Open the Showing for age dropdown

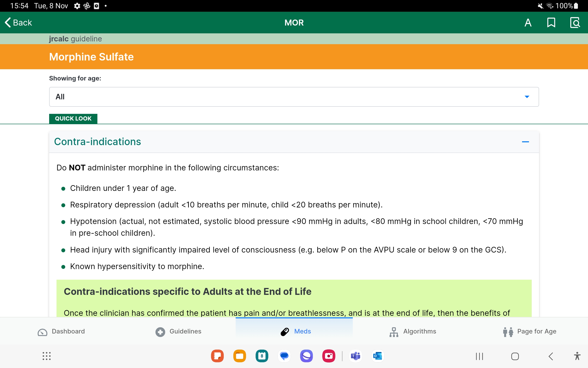pos(294,97)
